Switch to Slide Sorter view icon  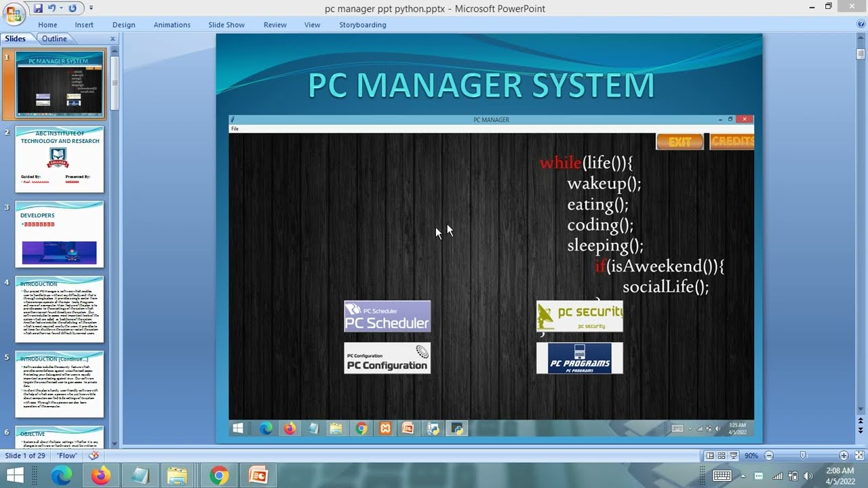pos(722,455)
